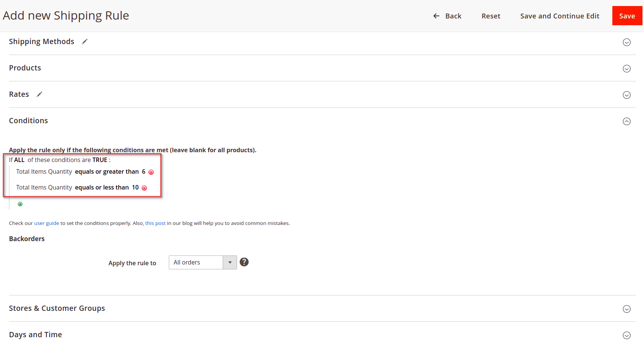Edit the quantity value 10
The width and height of the screenshot is (644, 344).
(135, 187)
